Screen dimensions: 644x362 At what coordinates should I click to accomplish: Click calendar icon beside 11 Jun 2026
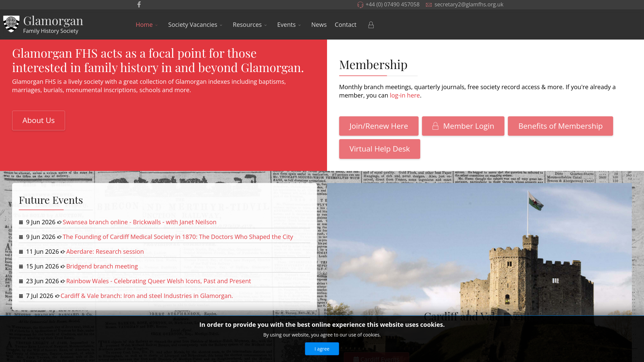[x=21, y=252]
